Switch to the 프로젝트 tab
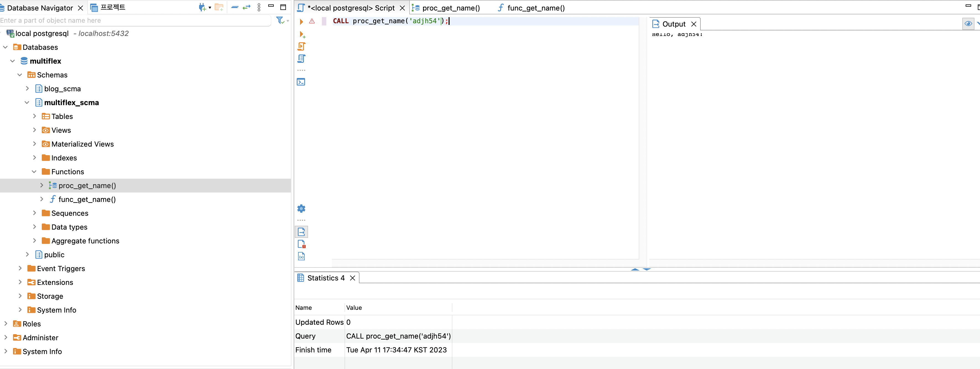The image size is (980, 369). 113,8
